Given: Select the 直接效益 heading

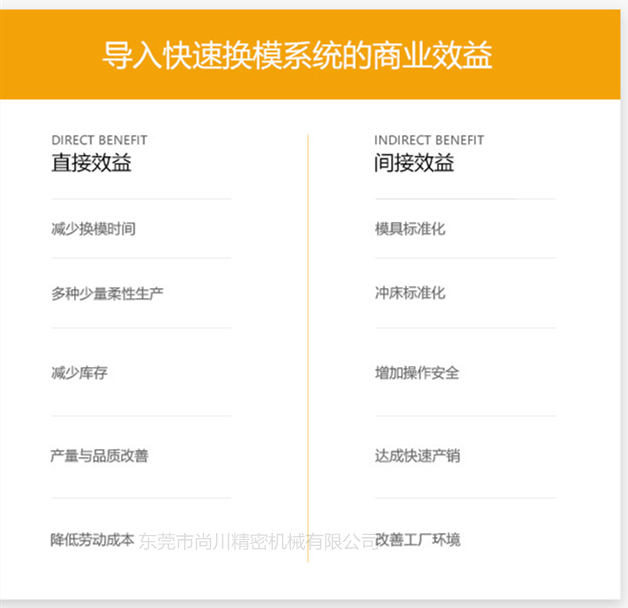Looking at the screenshot, I should tap(91, 163).
